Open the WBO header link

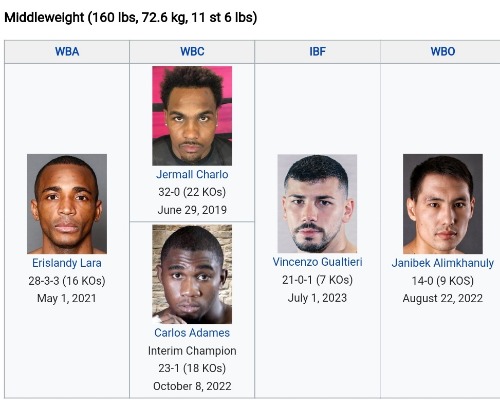coord(443,52)
